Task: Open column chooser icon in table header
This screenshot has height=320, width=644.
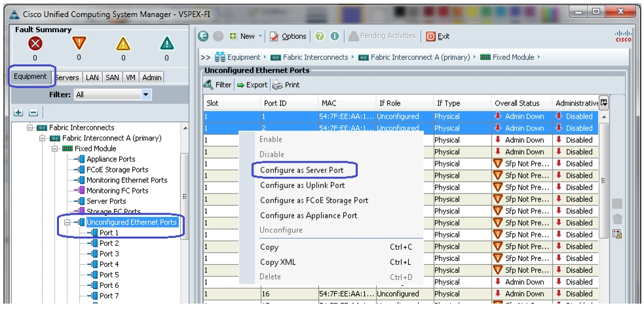Action: [603, 103]
